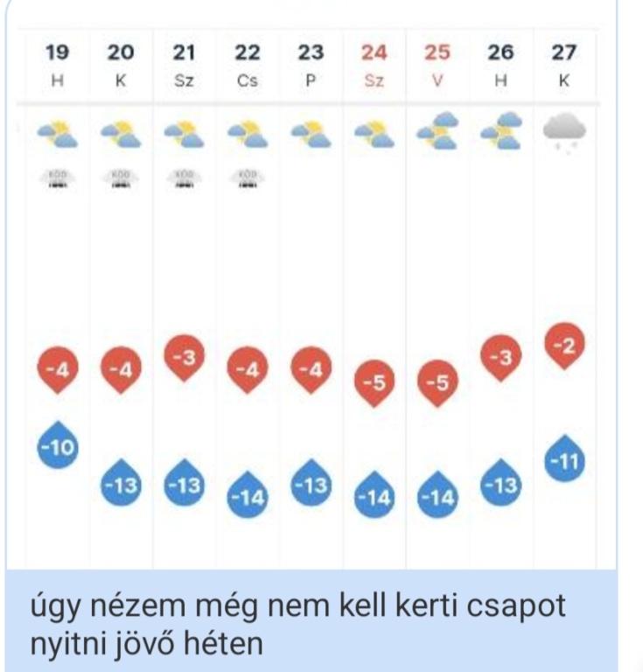The image size is (643, 672).
Task: Click the fog icon under day 20
Action: tap(121, 178)
